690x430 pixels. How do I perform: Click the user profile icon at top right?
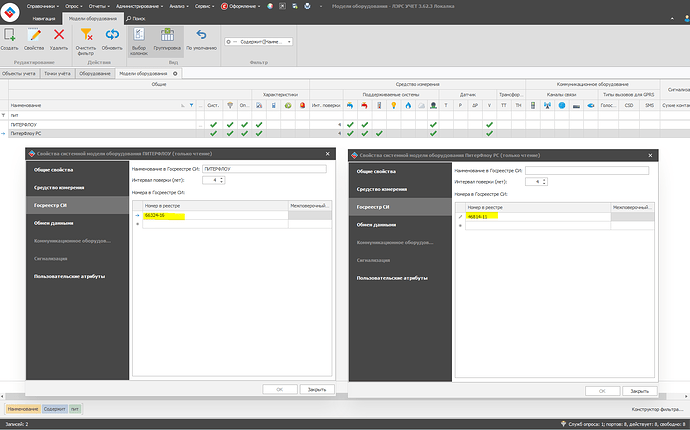click(686, 18)
